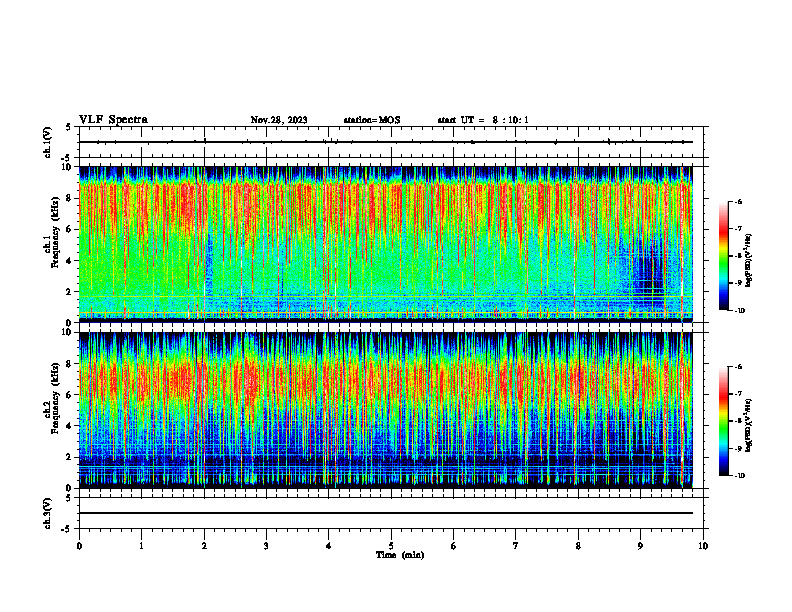The width and height of the screenshot is (792, 612).
Task: Click inside the ch.1 spectrogram panel
Action: (x=386, y=244)
